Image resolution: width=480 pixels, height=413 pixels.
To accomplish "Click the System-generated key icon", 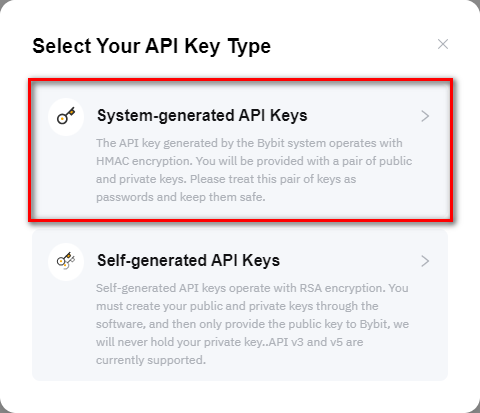I will (x=66, y=116).
